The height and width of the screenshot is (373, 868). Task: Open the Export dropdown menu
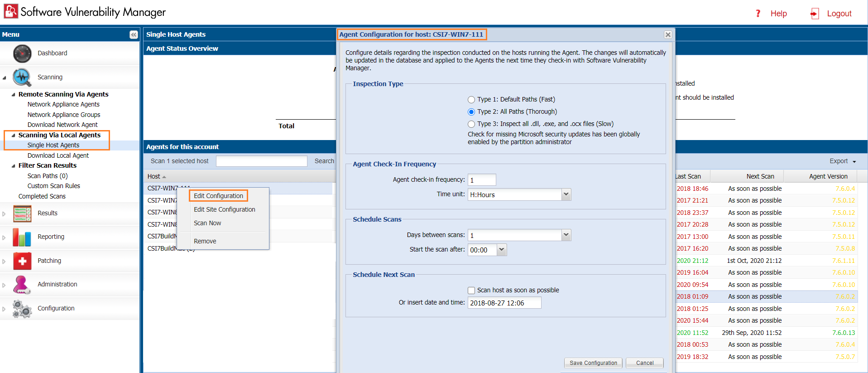tap(843, 161)
